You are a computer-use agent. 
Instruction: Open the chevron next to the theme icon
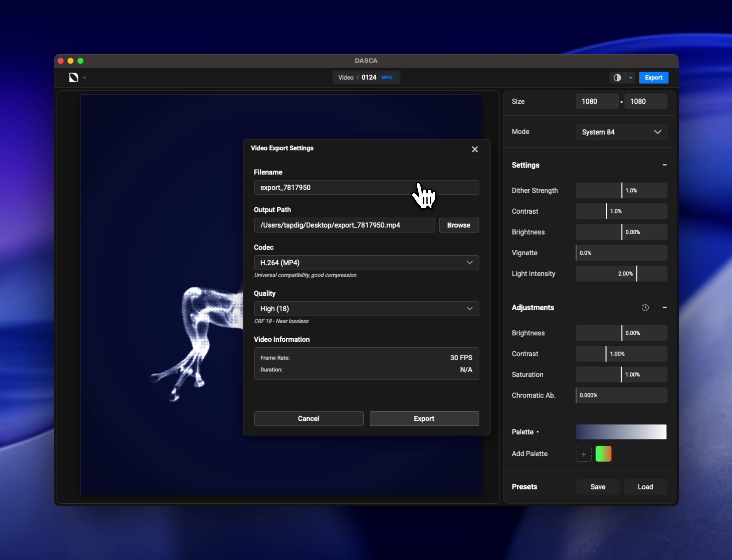pos(630,77)
